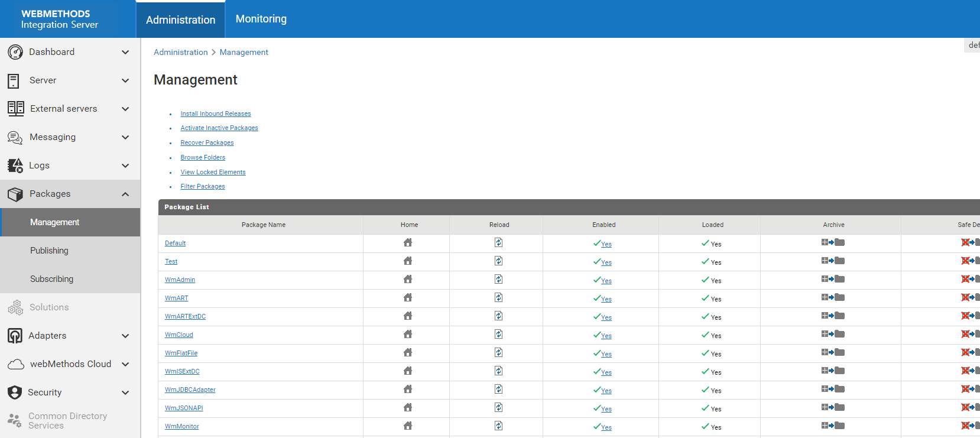Open Activate Inactive Packages link

(219, 128)
